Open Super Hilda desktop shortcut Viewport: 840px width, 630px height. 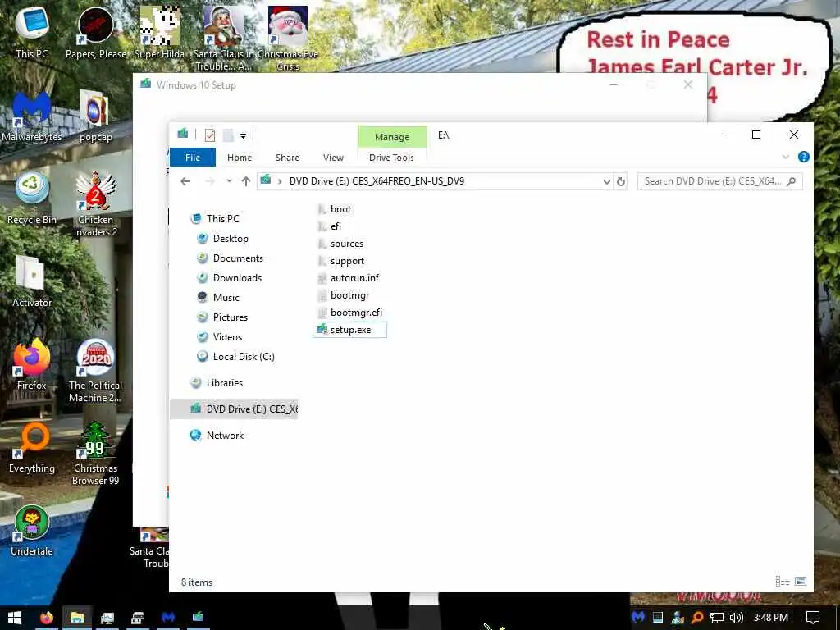point(160,33)
